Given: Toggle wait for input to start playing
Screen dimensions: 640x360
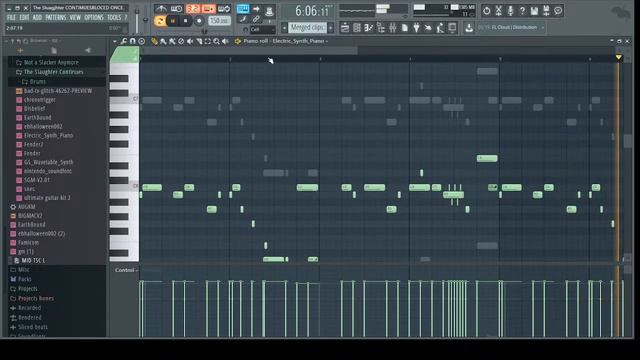Looking at the screenshot, I should coord(176,9).
